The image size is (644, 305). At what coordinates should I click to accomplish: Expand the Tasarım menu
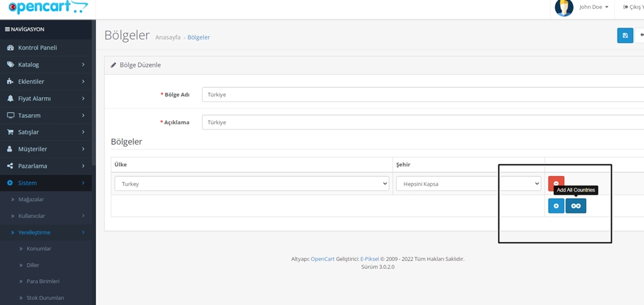[x=46, y=115]
